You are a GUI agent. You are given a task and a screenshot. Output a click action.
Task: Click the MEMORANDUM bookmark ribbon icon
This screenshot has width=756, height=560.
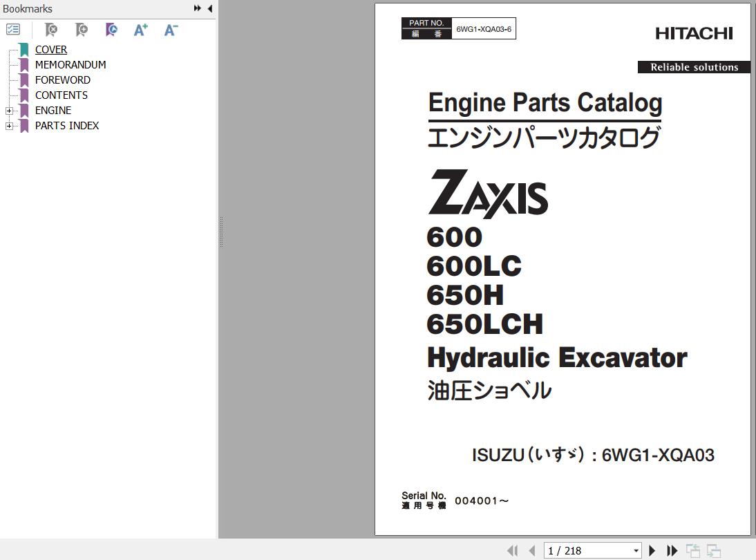(x=24, y=64)
